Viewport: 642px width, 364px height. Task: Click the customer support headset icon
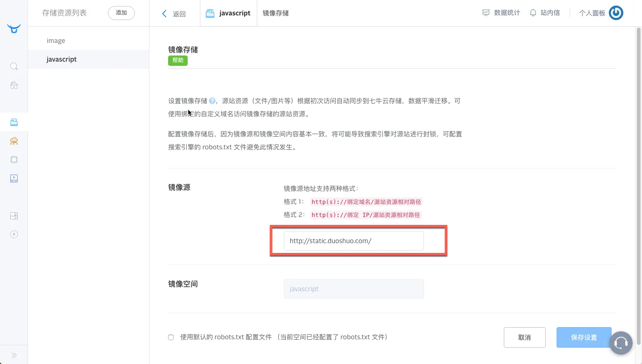[x=621, y=343]
